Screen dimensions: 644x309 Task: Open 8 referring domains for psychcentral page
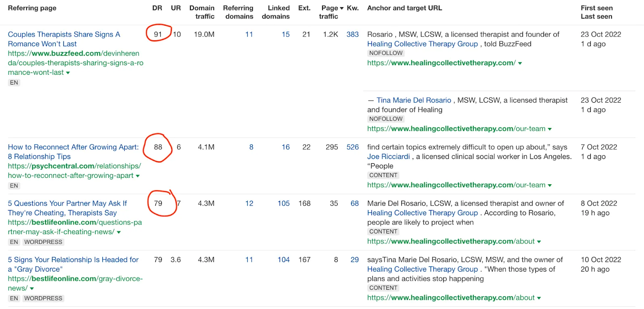point(251,147)
